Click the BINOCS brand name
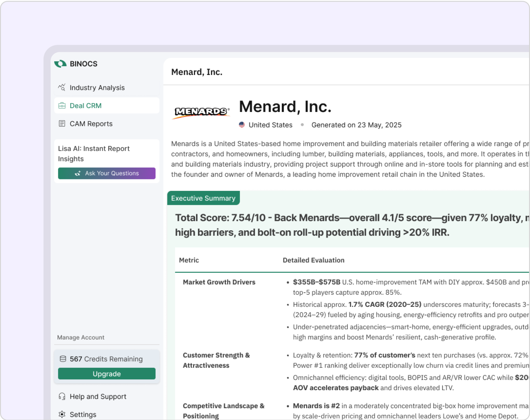 [84, 64]
